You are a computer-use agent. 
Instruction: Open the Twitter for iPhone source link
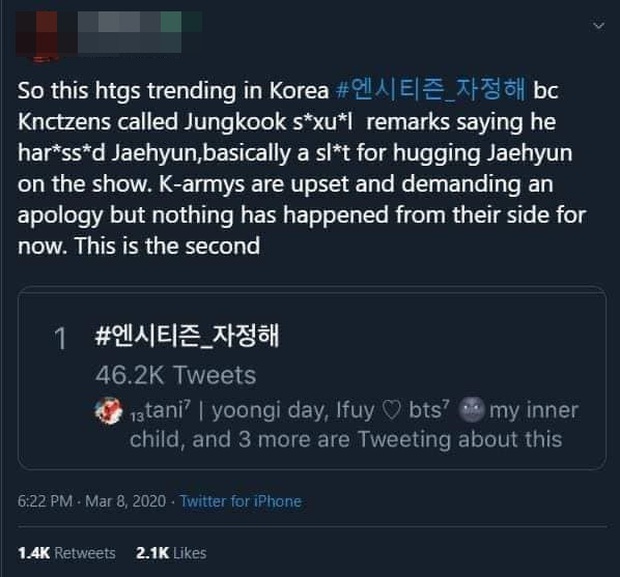click(241, 501)
